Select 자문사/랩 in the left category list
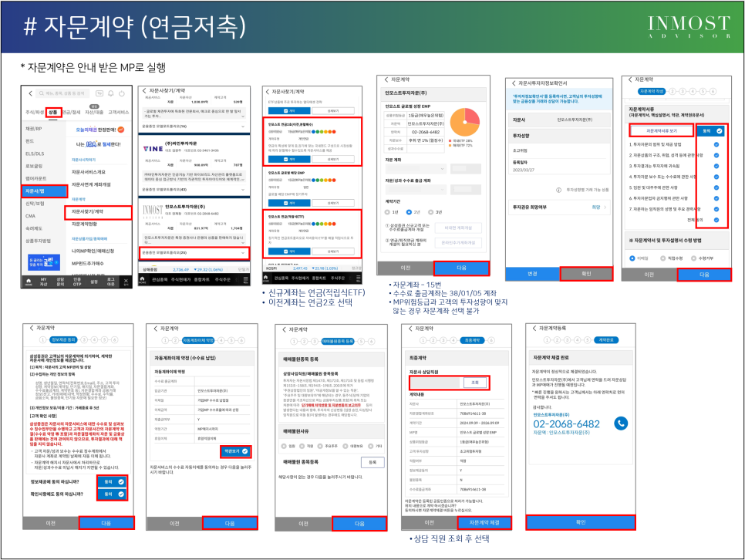This screenshot has width=745, height=560. (x=44, y=191)
